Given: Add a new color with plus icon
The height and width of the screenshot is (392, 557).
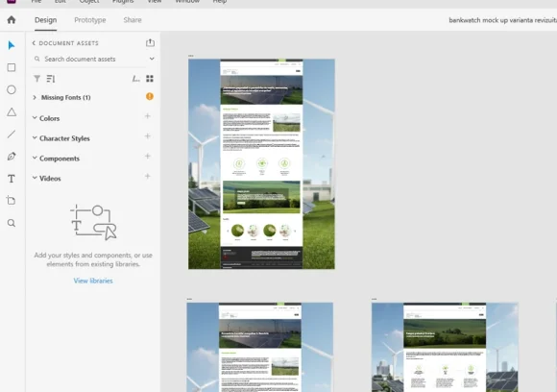Looking at the screenshot, I should tap(148, 116).
